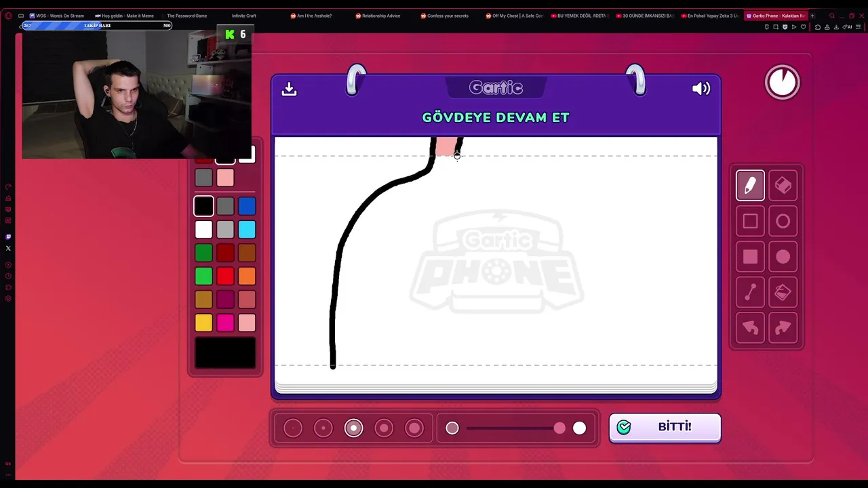Choose the empty ellipse shape tool
This screenshot has height=488, width=868.
point(783,221)
